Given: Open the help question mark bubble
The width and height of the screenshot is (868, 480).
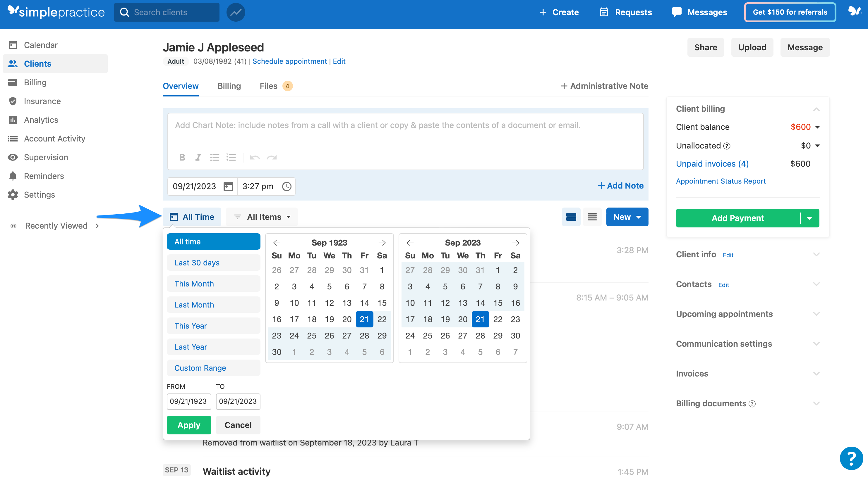Looking at the screenshot, I should [x=851, y=458].
